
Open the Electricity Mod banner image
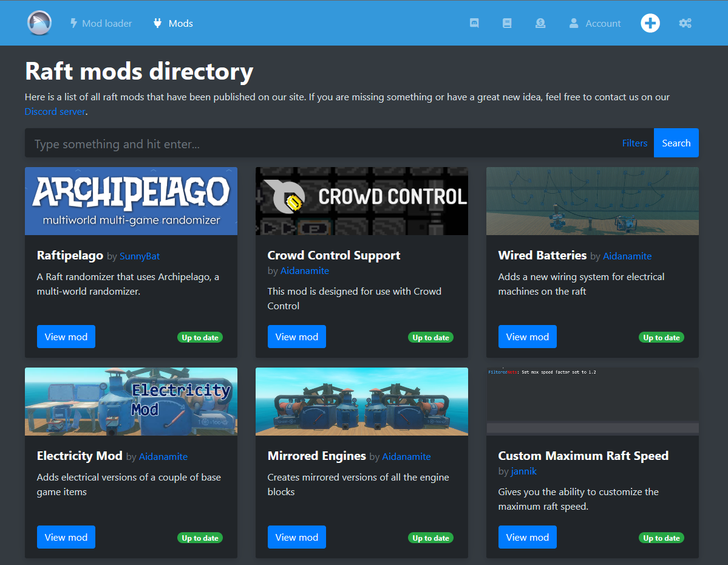(131, 402)
